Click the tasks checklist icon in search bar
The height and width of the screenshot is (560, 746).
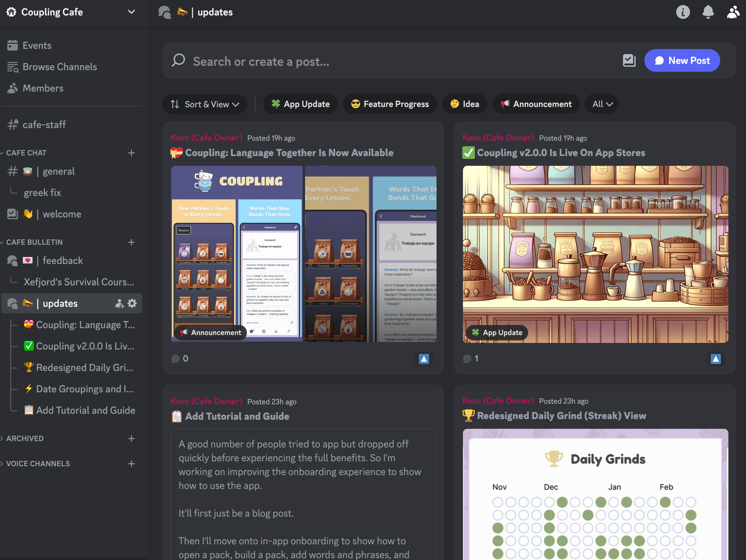click(x=629, y=61)
